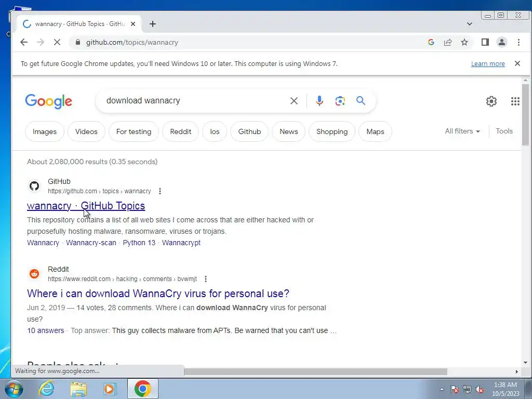This screenshot has height=399, width=532.
Task: Open the Wannacry sublink
Action: click(x=43, y=243)
